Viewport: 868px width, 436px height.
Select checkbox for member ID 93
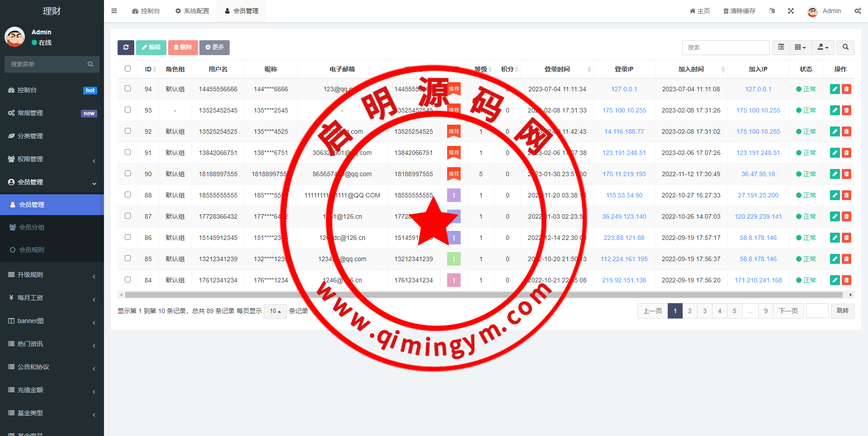[127, 110]
